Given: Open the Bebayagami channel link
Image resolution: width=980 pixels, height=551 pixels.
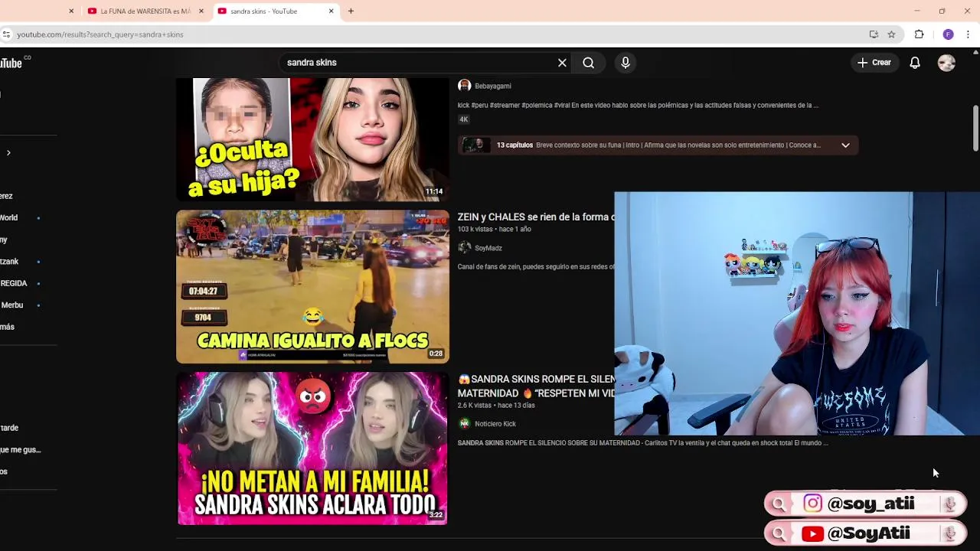Looking at the screenshot, I should tap(492, 86).
